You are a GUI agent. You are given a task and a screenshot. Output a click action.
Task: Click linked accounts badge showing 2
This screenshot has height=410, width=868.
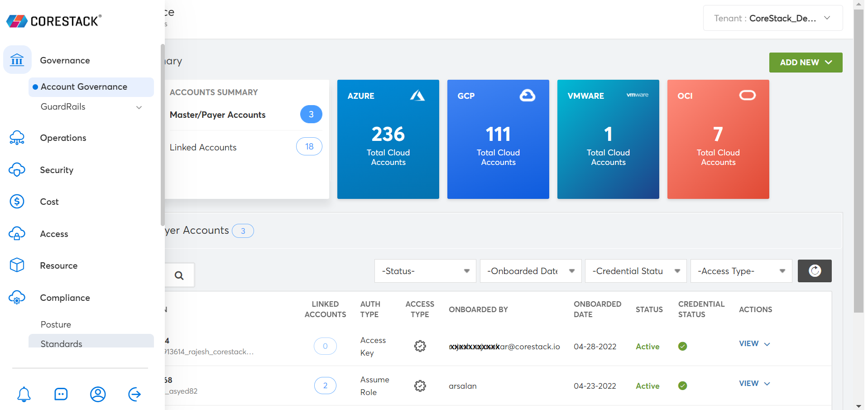pos(325,386)
